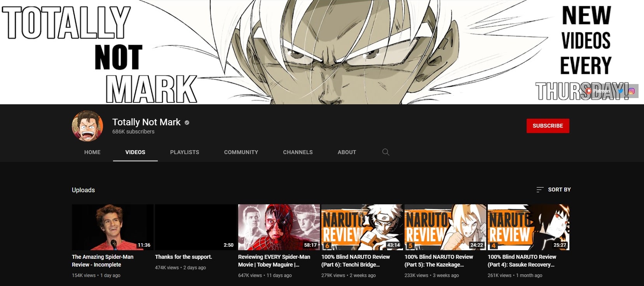Switch to the Home tab
Screen dimensions: 644x286
coord(92,152)
